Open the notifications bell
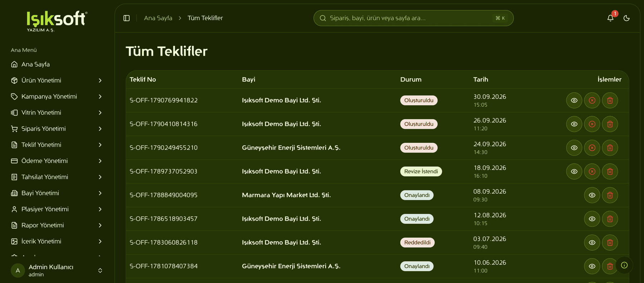The width and height of the screenshot is (644, 283). [x=610, y=18]
